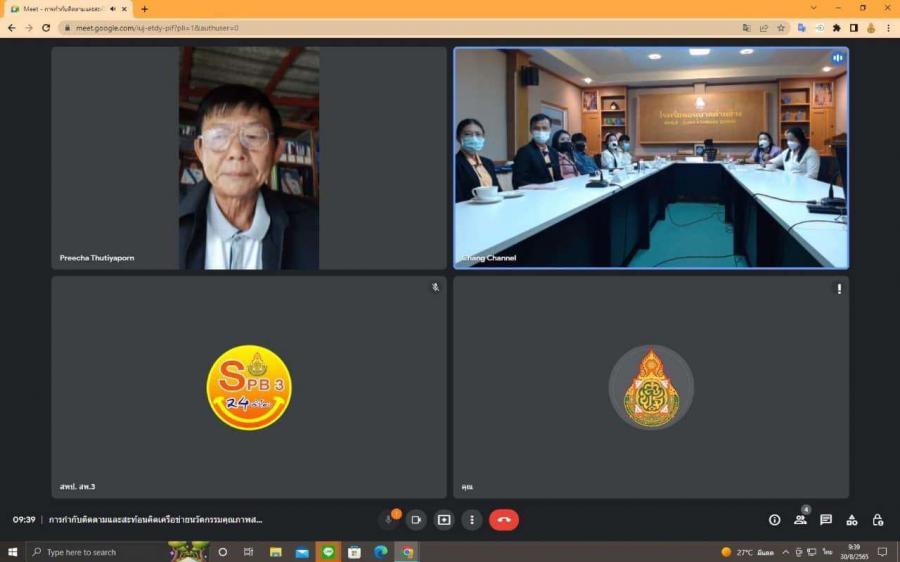The width and height of the screenshot is (900, 562).
Task: Bookmark this page with the star icon
Action: [x=781, y=28]
